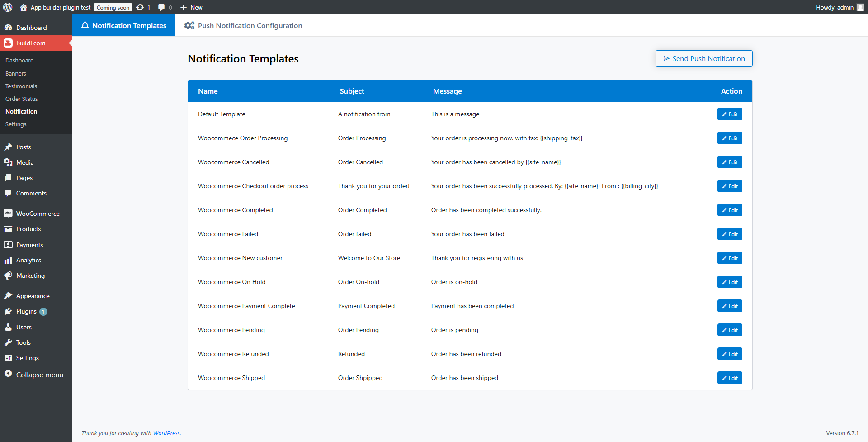Open Order Status in BuildEcom submenu
The image size is (868, 442).
click(x=21, y=99)
